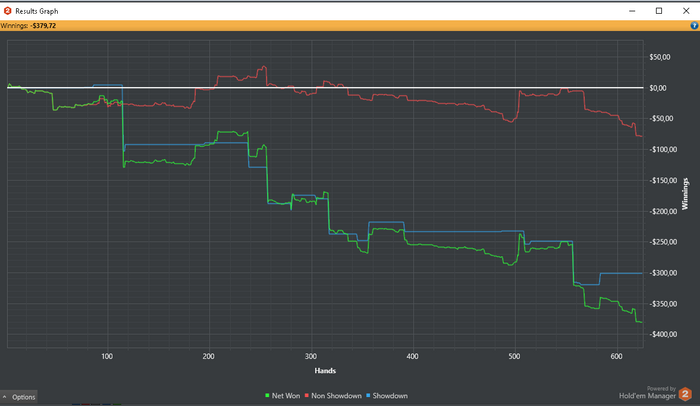Click the $0,00 y-axis label

click(x=658, y=88)
